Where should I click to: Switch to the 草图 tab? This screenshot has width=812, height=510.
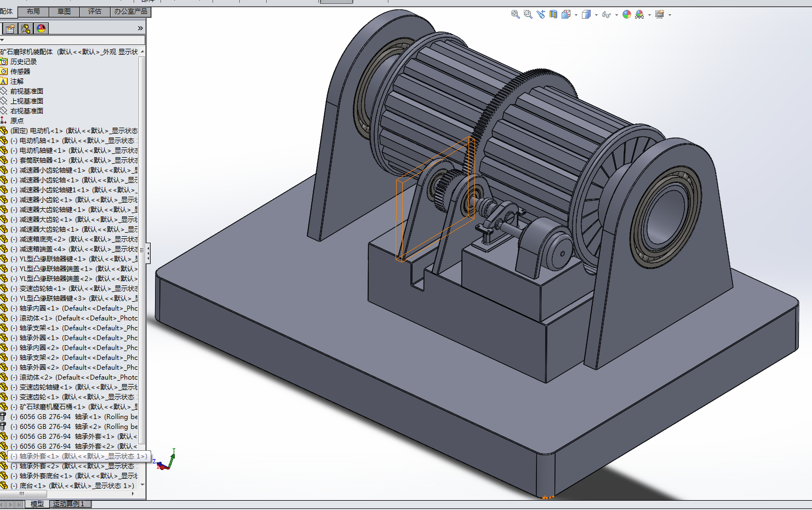tap(64, 12)
